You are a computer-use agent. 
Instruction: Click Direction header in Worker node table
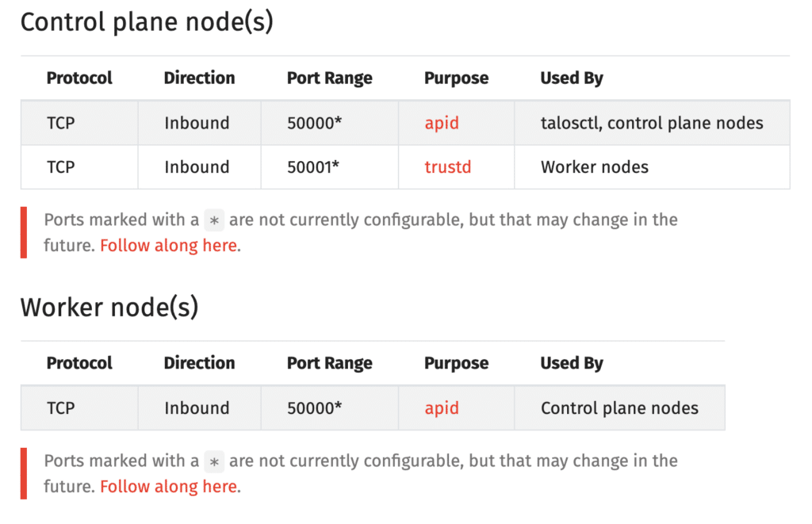point(199,364)
